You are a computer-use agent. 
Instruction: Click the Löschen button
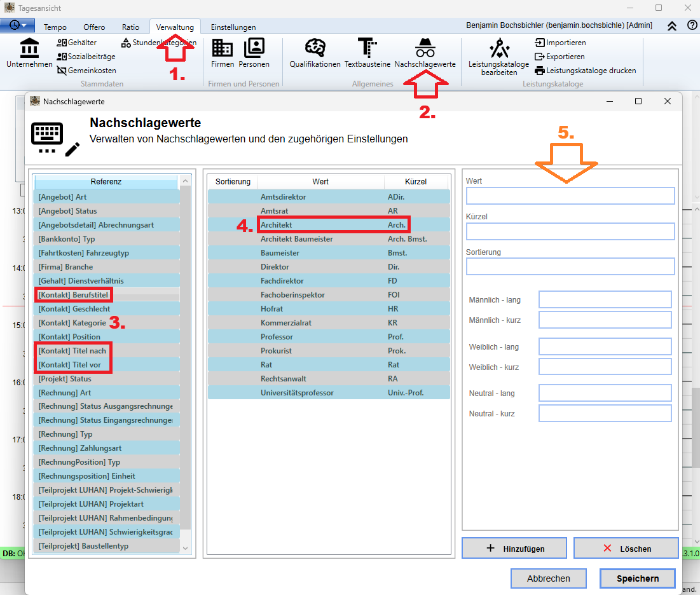tap(626, 548)
